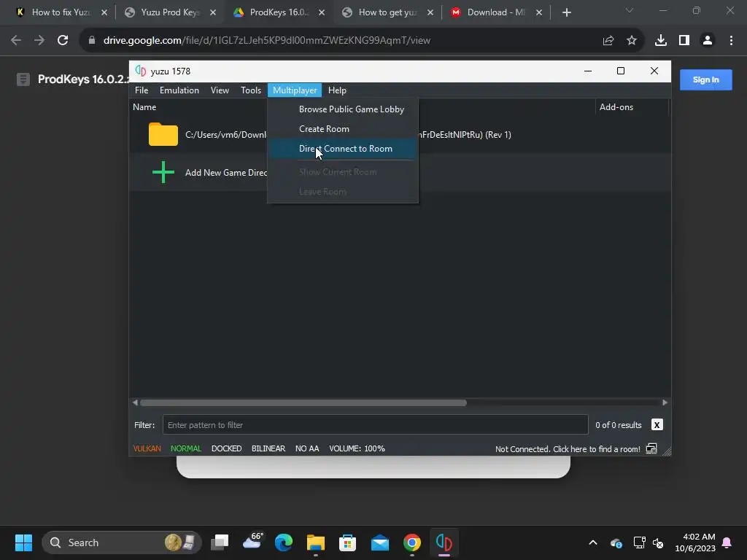Open the weather widget showing 66°
747x560 pixels.
pos(252,542)
